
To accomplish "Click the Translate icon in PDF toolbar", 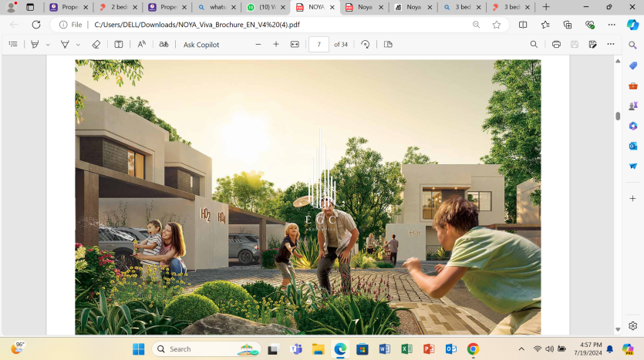I will [x=164, y=45].
